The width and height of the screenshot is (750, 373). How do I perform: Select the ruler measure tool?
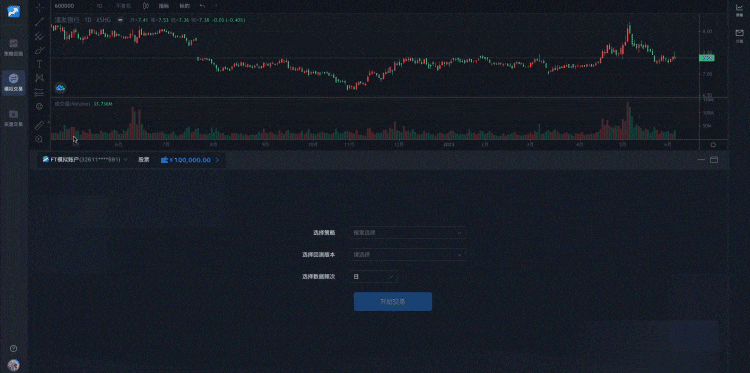[x=40, y=125]
